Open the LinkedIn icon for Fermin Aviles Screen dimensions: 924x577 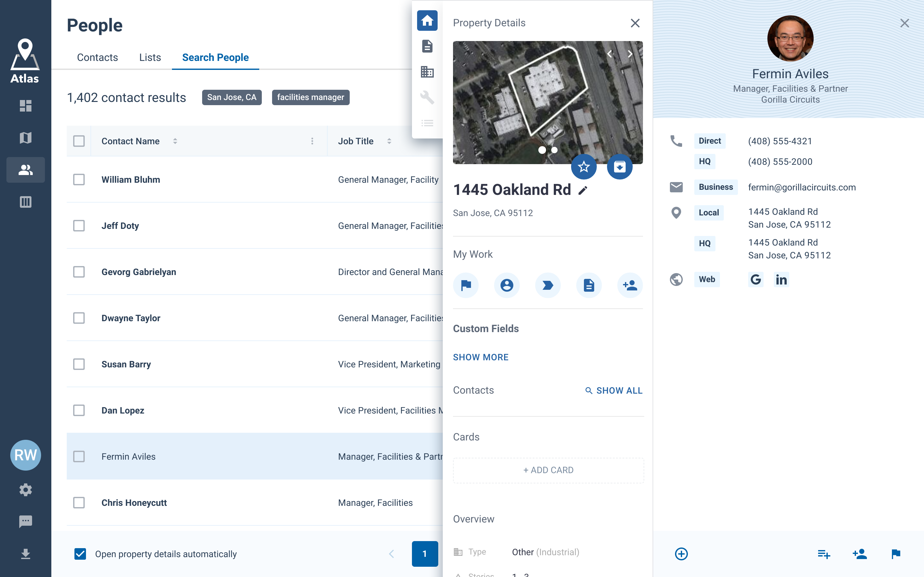(781, 280)
